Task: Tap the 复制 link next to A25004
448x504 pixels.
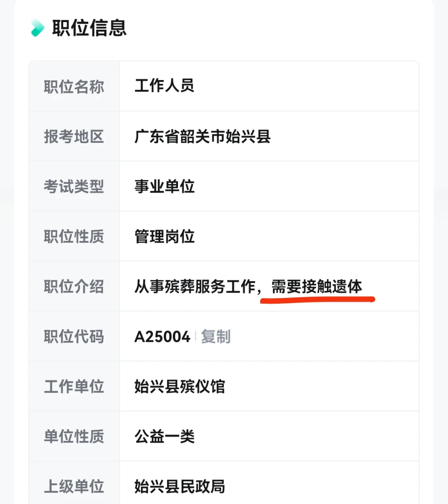Action: 216,336
